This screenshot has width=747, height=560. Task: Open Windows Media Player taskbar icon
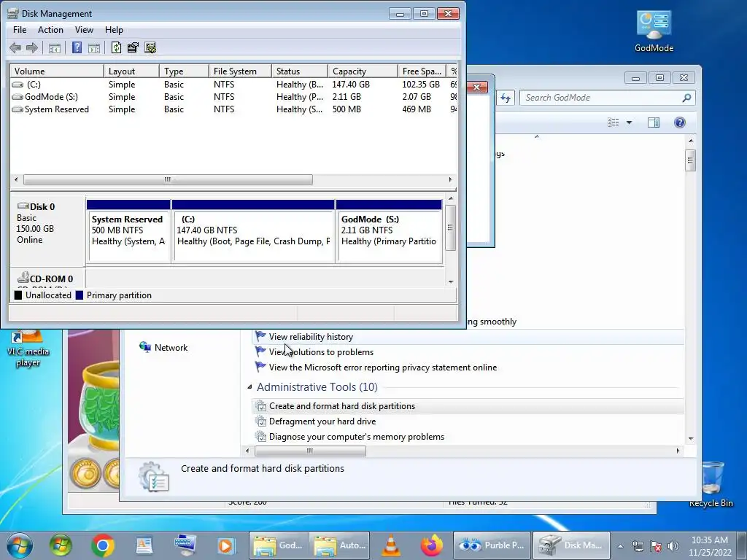tap(226, 545)
